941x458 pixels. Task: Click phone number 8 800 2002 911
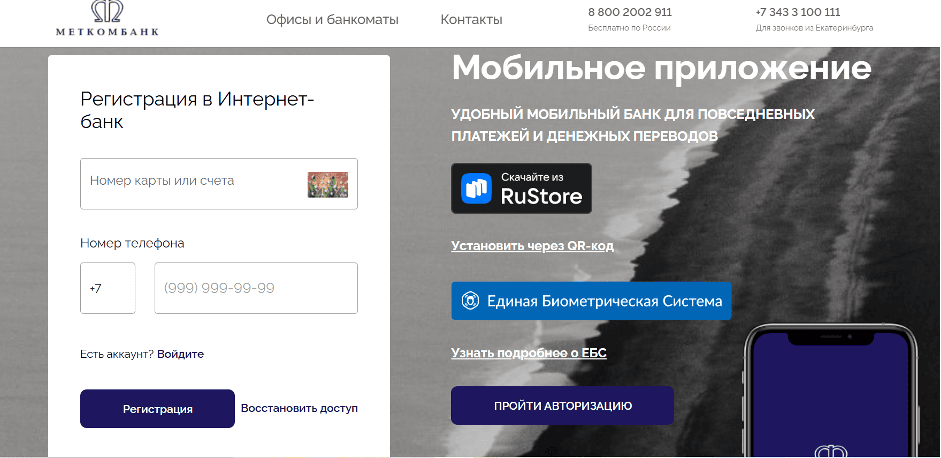pos(630,12)
